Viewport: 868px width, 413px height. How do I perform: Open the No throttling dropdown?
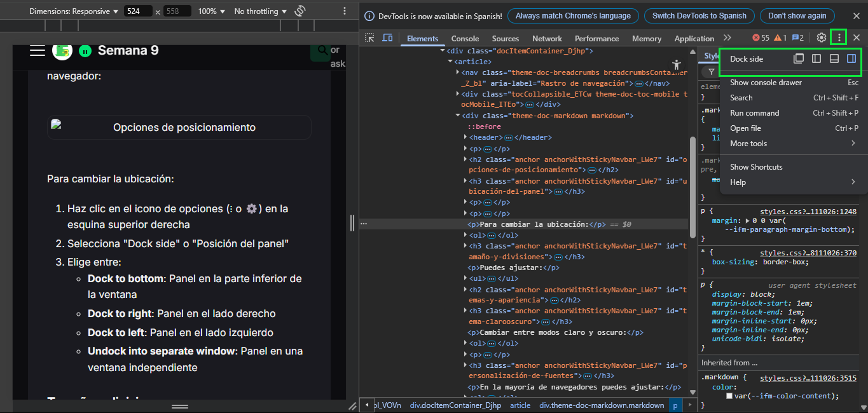[x=260, y=11]
